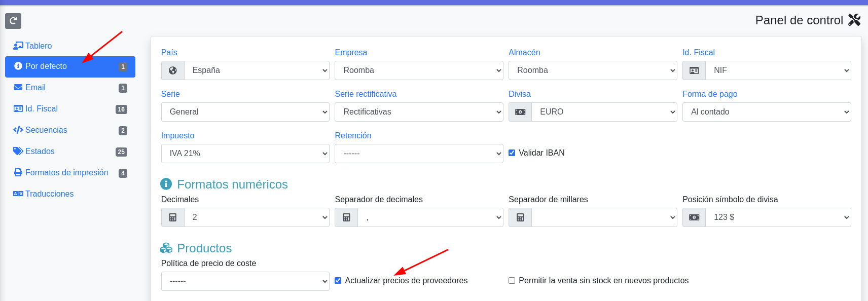Enable Permitir la venta sin stock checkbox

[x=512, y=280]
